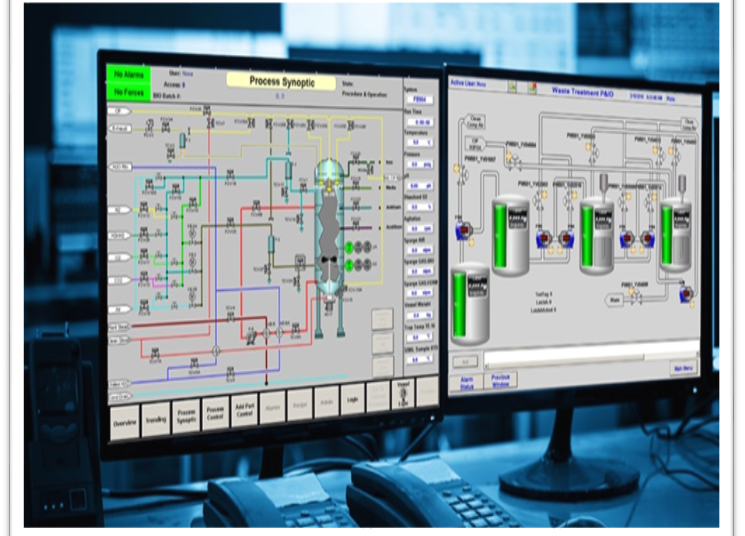Select the System field showing FB004
This screenshot has height=536, width=745.
tap(421, 100)
